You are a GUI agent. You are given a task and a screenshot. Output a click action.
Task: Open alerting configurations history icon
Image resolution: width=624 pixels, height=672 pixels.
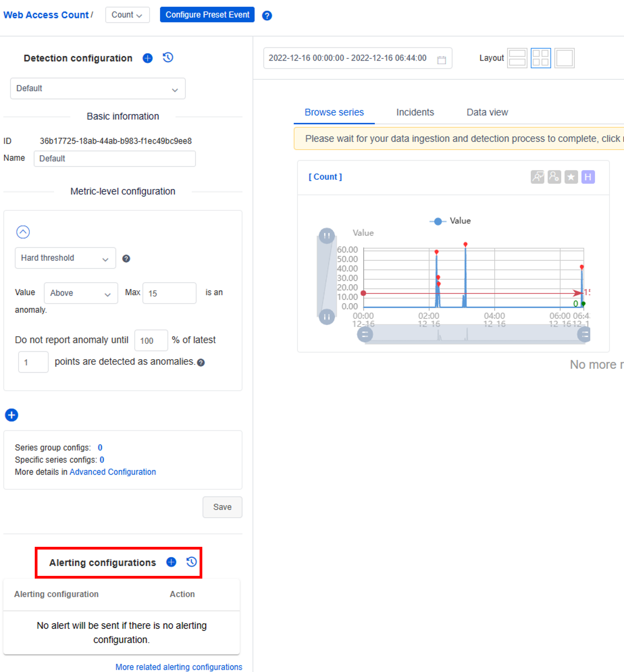pyautogui.click(x=191, y=562)
